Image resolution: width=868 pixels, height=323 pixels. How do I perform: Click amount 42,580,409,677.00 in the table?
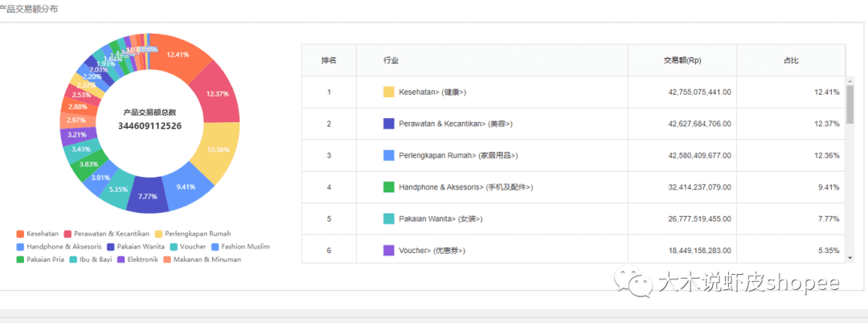coord(700,156)
